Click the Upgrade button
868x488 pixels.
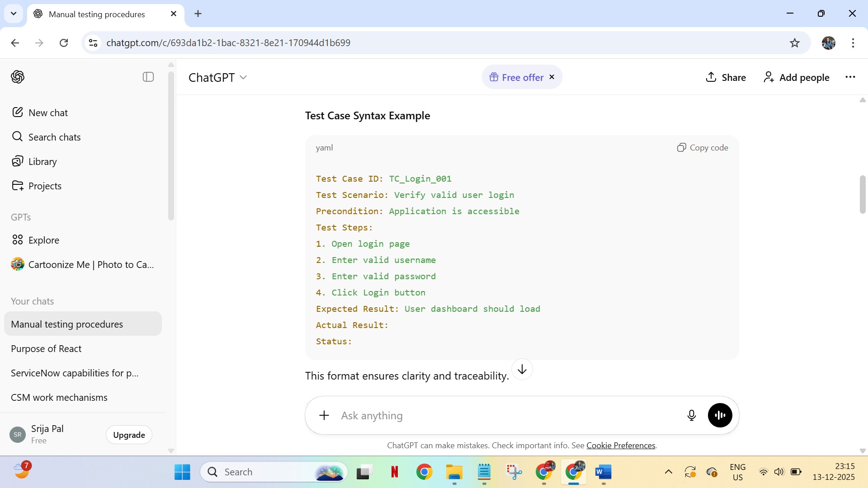(128, 434)
